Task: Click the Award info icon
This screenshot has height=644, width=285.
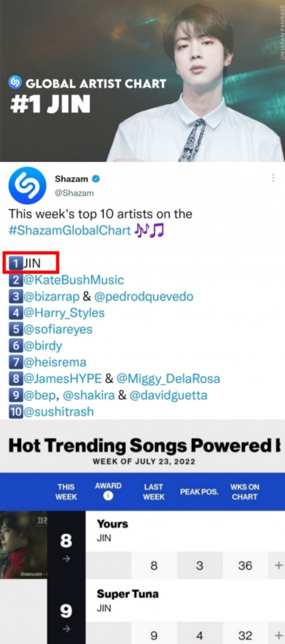Action: (108, 496)
